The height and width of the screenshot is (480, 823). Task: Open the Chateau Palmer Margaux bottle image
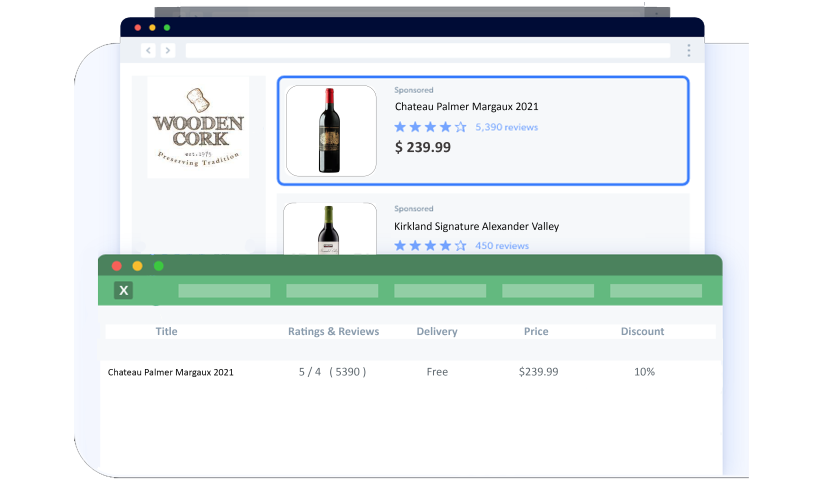click(x=331, y=131)
